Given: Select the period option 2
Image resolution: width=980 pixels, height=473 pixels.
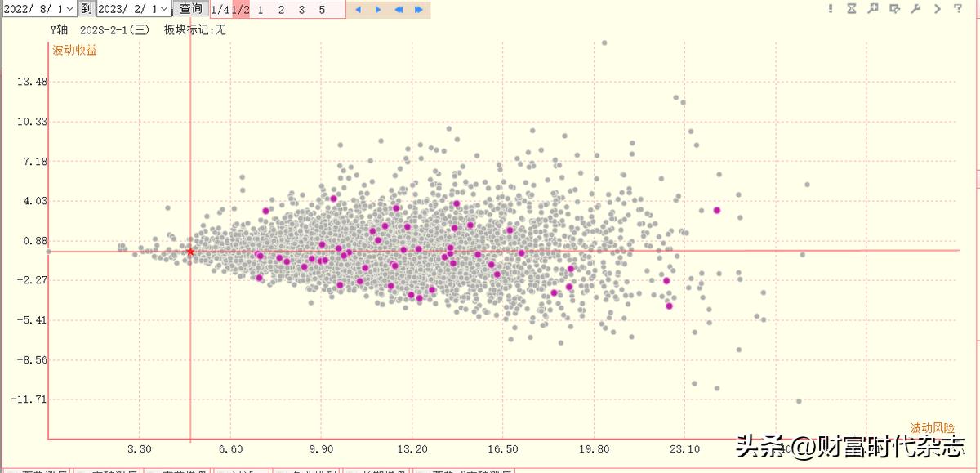Looking at the screenshot, I should point(281,10).
